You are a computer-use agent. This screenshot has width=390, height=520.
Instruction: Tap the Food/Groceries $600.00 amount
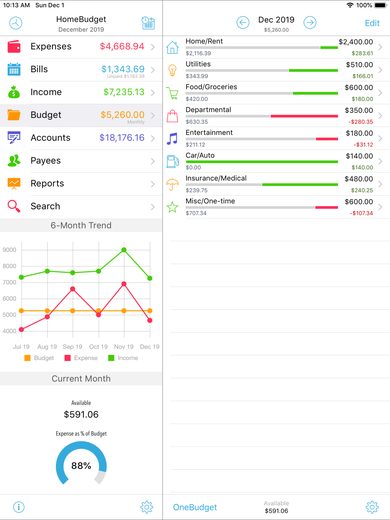[x=359, y=88]
